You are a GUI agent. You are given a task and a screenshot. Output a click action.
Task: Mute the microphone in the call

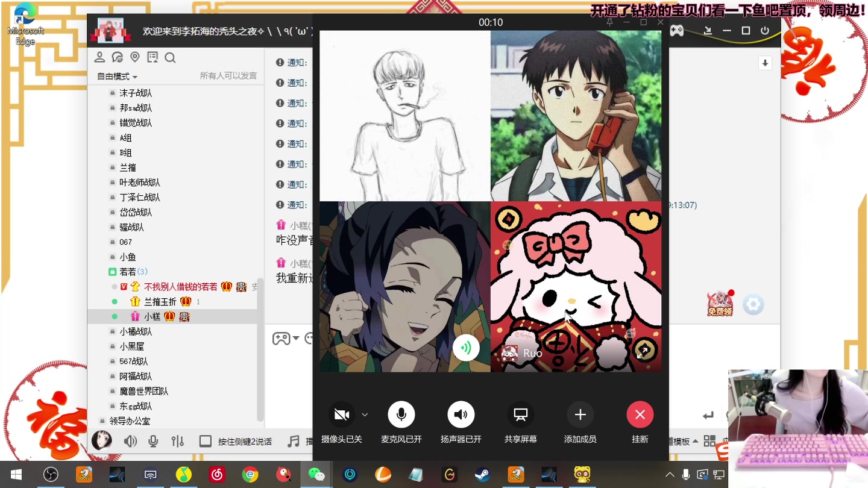pyautogui.click(x=401, y=414)
